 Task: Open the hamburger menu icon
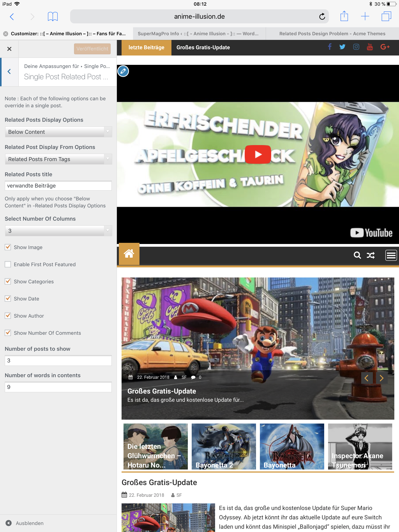[x=391, y=255]
